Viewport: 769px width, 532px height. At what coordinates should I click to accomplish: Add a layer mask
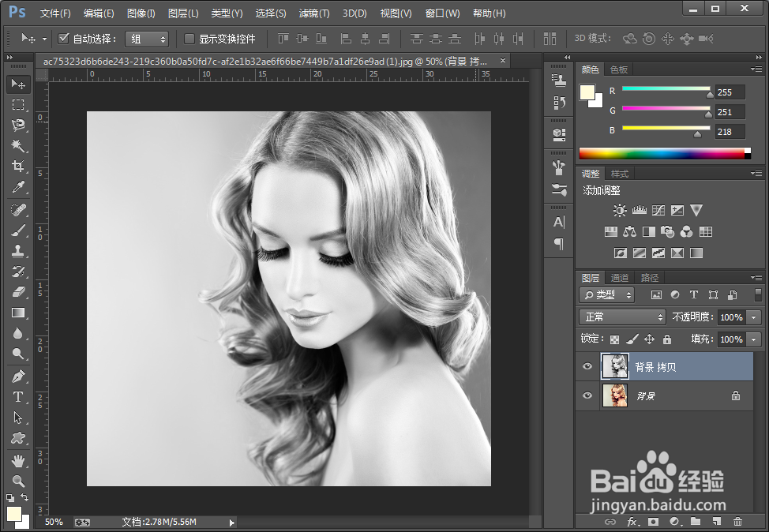pyautogui.click(x=653, y=521)
